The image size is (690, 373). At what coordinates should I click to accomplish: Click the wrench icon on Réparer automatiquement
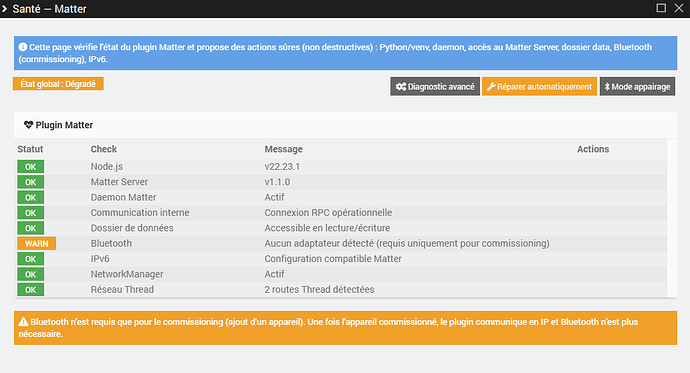[491, 87]
